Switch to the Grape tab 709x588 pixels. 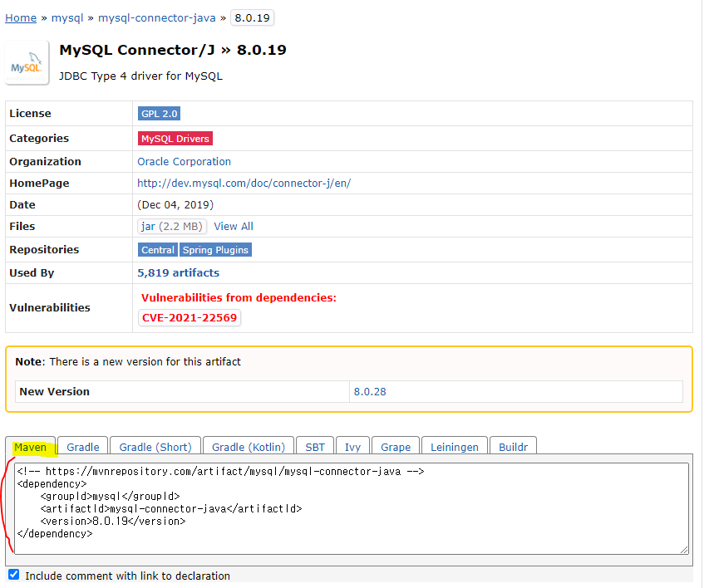(x=396, y=447)
